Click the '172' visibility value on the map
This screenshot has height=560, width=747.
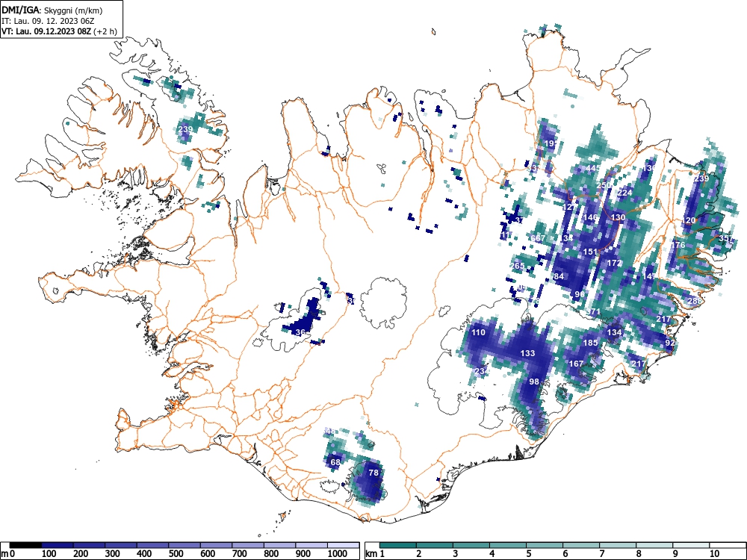click(x=614, y=263)
